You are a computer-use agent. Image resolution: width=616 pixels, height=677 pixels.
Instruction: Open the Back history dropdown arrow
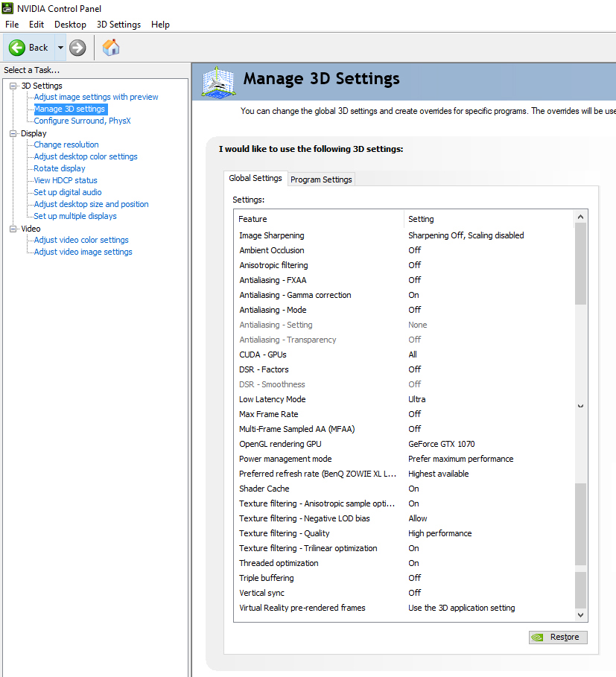60,48
